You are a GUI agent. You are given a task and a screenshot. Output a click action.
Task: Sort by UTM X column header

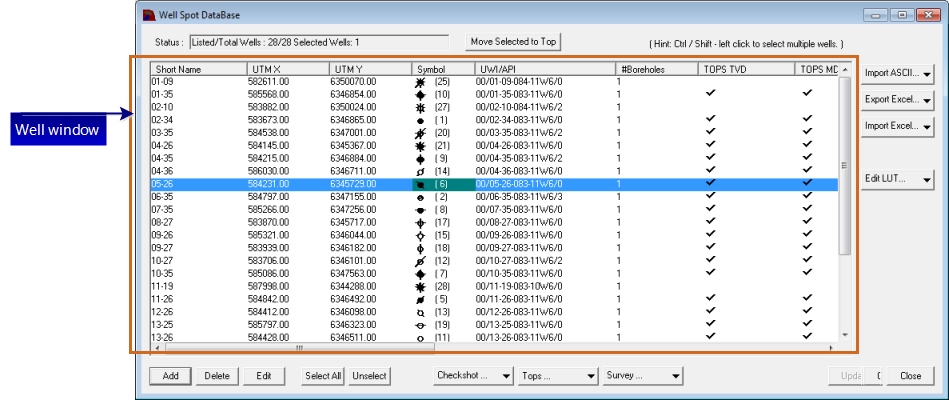click(x=287, y=70)
